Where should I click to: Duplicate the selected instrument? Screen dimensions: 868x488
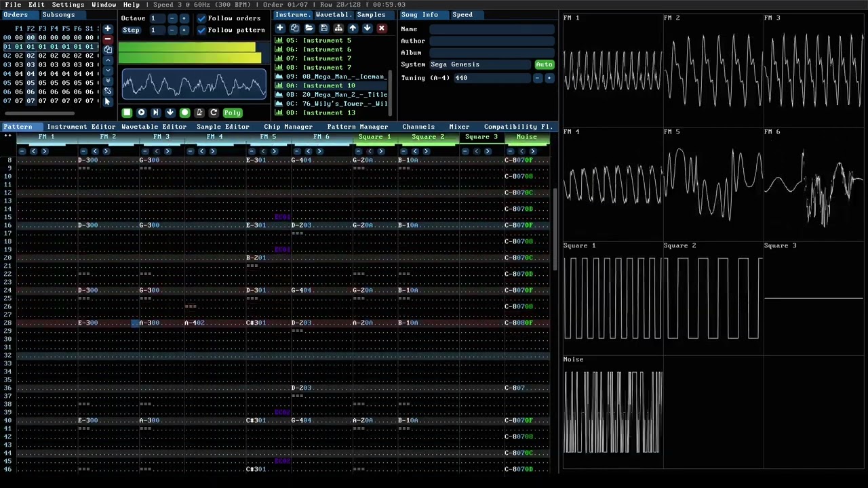coord(294,28)
